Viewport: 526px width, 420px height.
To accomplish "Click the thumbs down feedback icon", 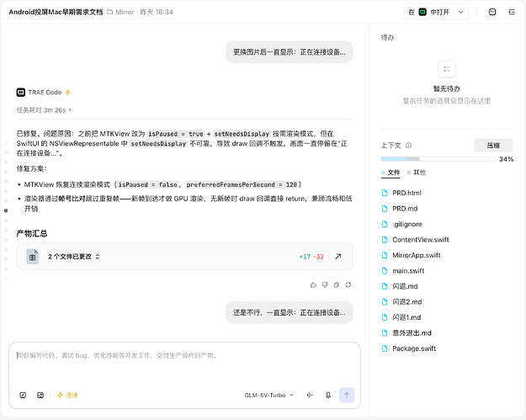I will 325,284.
